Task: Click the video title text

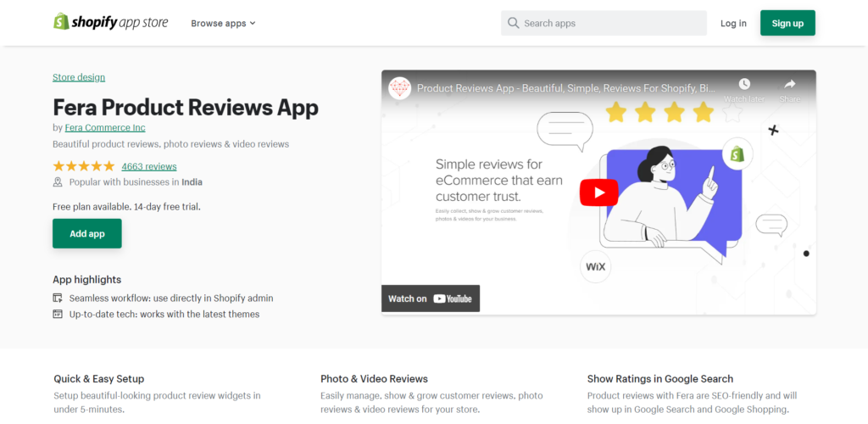Action: (565, 88)
